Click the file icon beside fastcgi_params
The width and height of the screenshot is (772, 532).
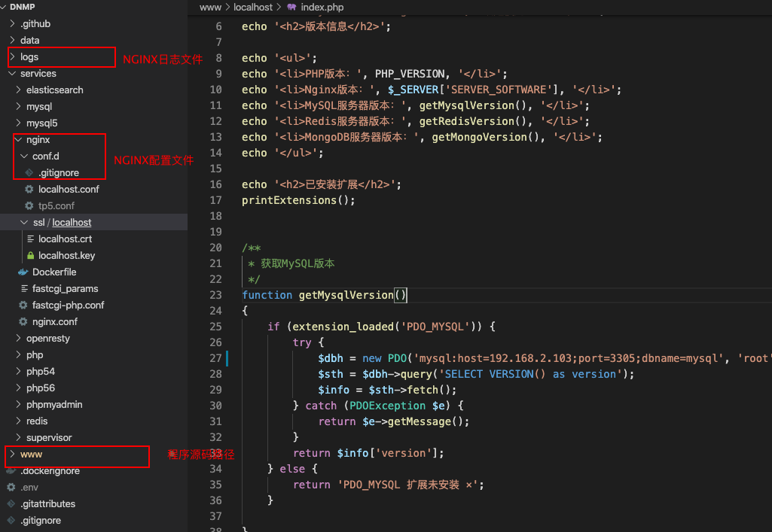coord(24,289)
